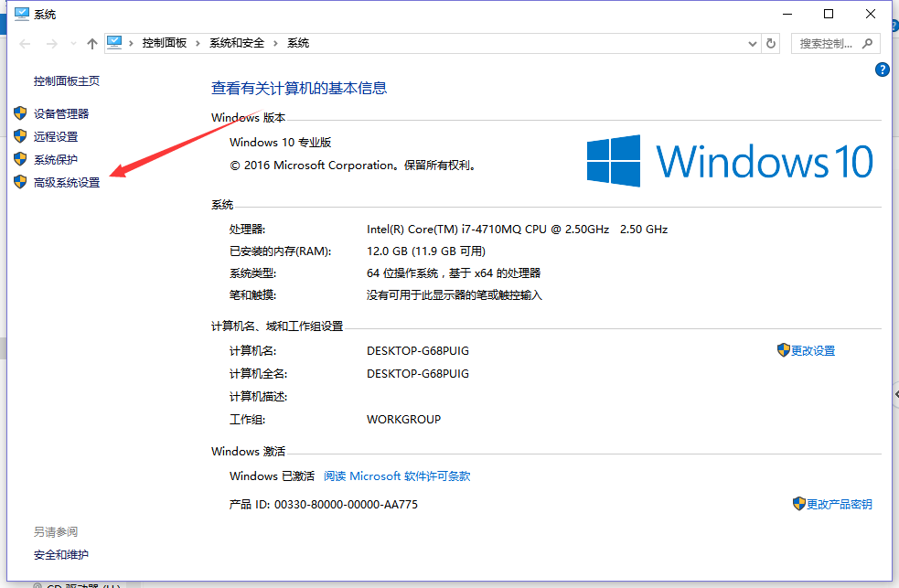
Task: Click computer name DESKTOP-G68PUIG beside 计算机名
Action: click(418, 351)
